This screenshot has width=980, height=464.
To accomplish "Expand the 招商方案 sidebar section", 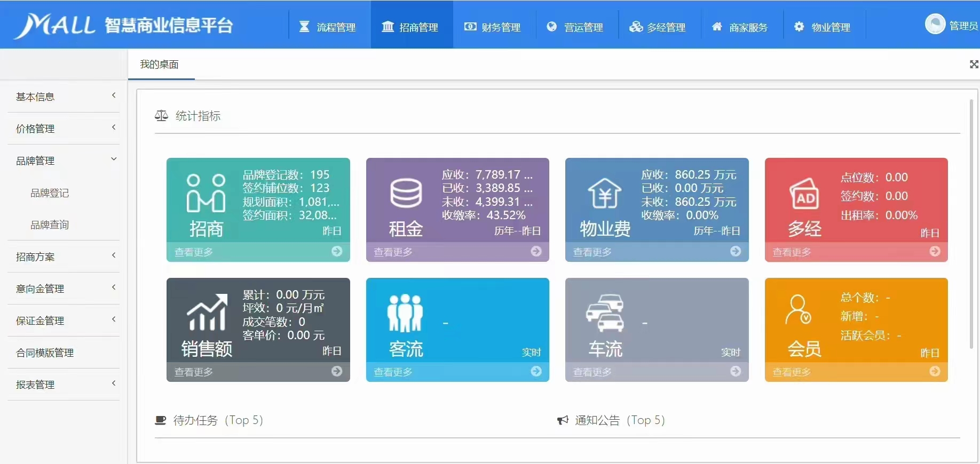I will click(x=64, y=257).
